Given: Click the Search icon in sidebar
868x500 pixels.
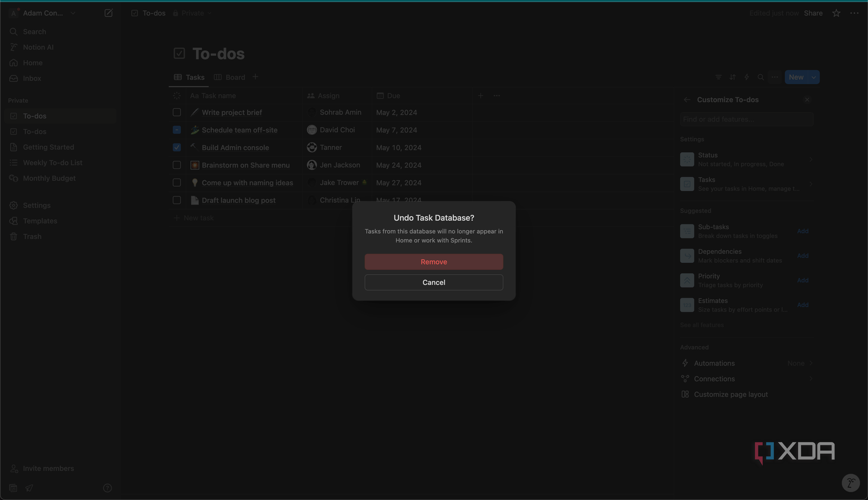Looking at the screenshot, I should point(35,32).
